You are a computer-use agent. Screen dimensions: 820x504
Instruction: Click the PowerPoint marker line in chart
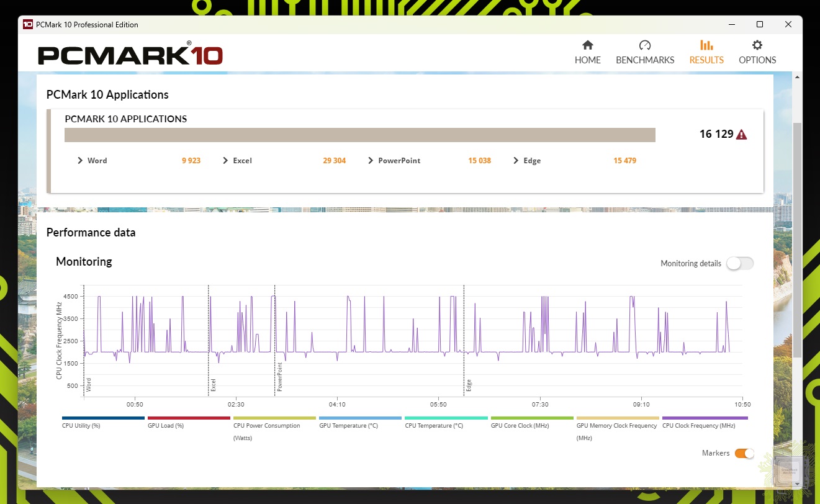click(274, 340)
